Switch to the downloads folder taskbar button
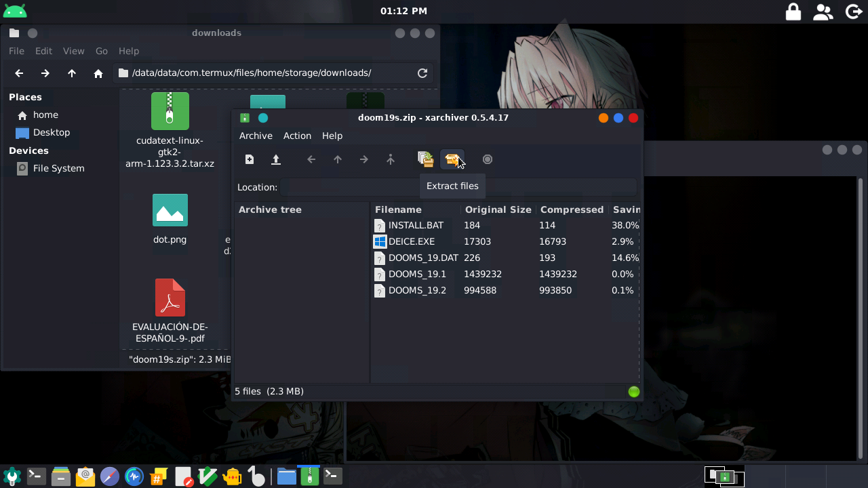This screenshot has width=868, height=488. pos(286,476)
